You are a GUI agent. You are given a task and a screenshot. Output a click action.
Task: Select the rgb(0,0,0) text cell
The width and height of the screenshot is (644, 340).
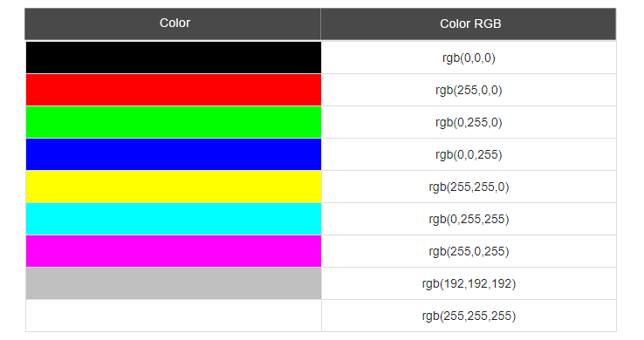click(x=469, y=58)
